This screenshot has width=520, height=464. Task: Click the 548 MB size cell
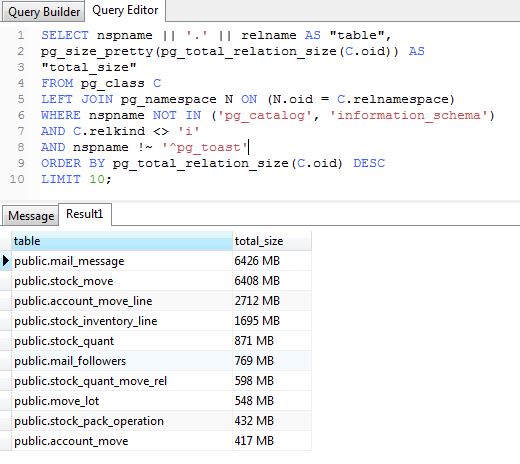coord(272,401)
